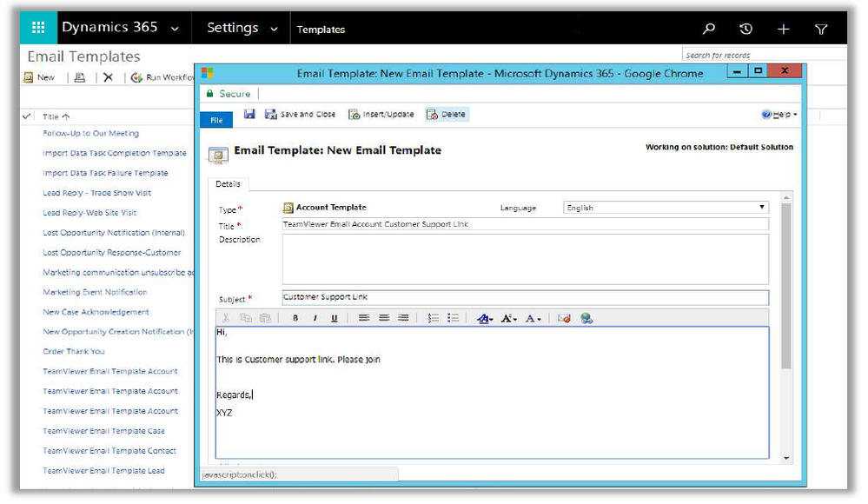Toggle underline formatting in the editor
868x504 pixels.
click(334, 318)
